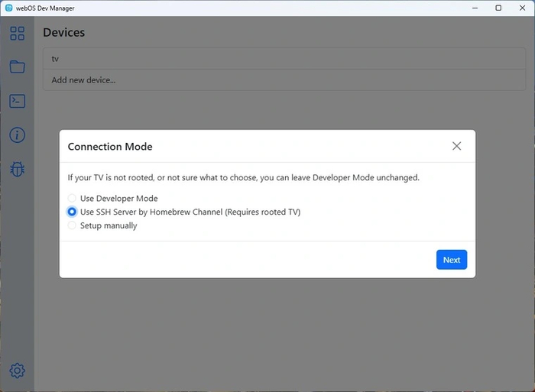Open the Debug bug sidebar icon
The image size is (535, 392).
click(x=17, y=169)
